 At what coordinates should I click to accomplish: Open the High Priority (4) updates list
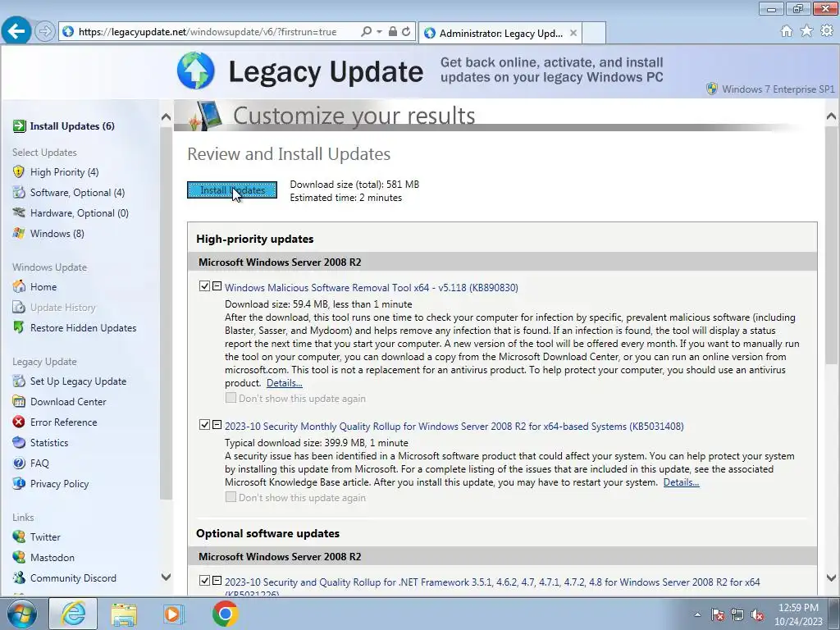64,172
